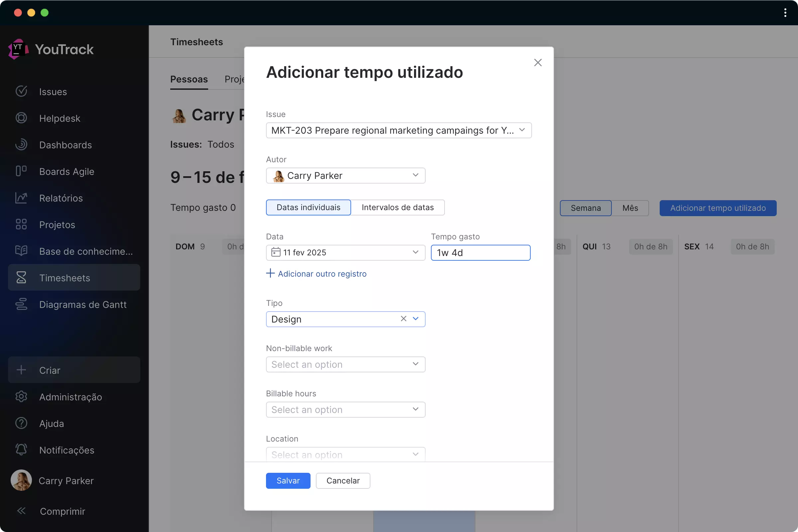Click the Salvar button
The width and height of the screenshot is (798, 532).
(x=288, y=480)
